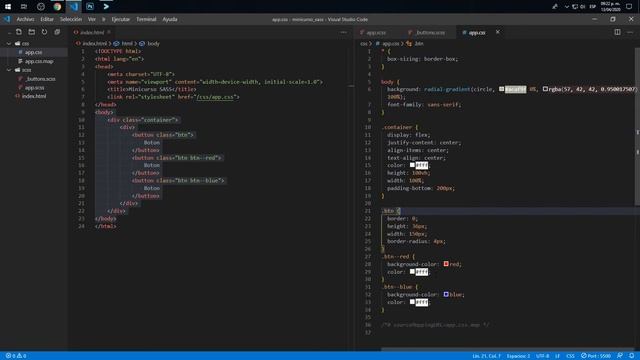
Task: Click the errors and warnings status indicator
Action: (x=16, y=356)
